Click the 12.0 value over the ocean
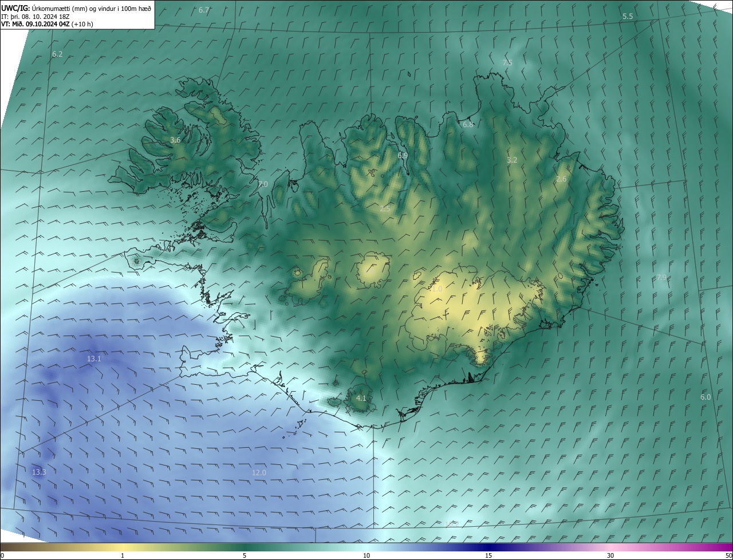 259,473
